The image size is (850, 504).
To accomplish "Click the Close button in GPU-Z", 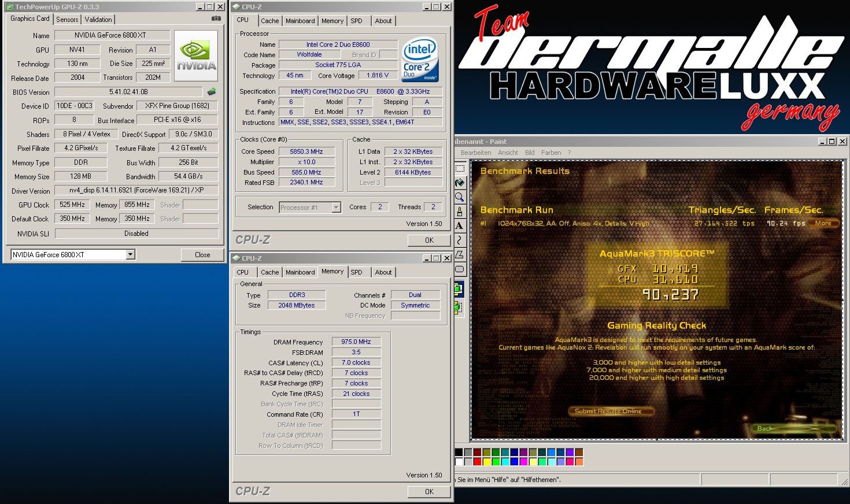I will [x=202, y=254].
